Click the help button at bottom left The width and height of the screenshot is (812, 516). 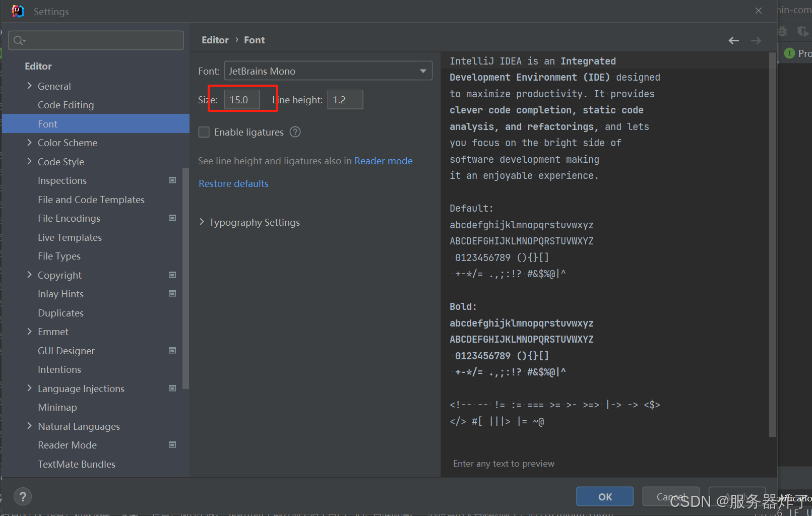tap(23, 497)
